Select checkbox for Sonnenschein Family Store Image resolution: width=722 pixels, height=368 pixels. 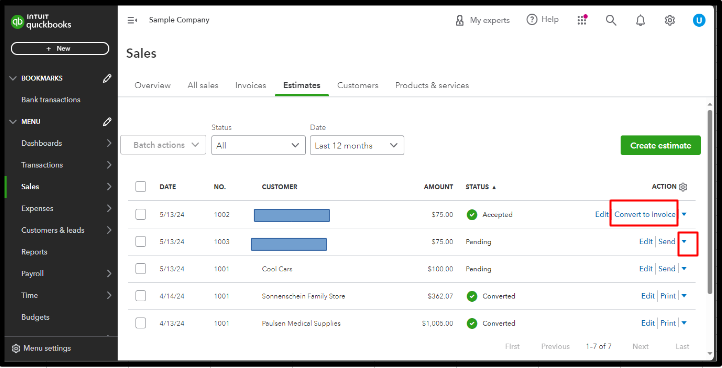pos(140,296)
